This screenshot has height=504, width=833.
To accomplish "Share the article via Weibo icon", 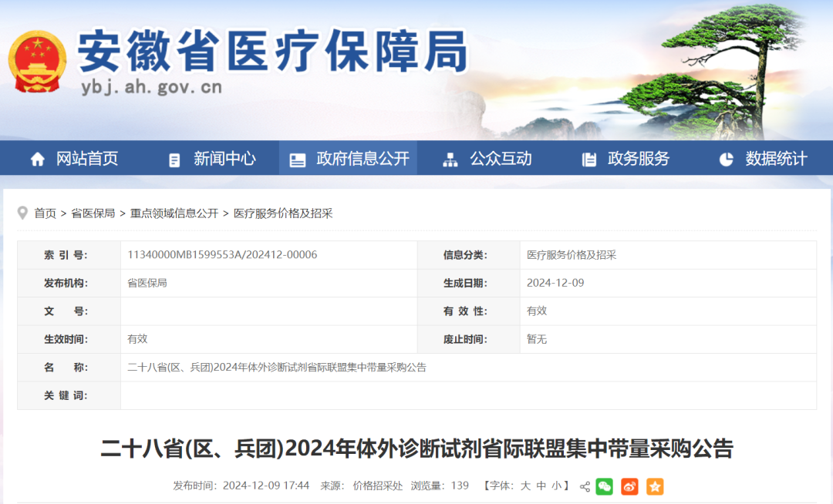I will coord(629,486).
